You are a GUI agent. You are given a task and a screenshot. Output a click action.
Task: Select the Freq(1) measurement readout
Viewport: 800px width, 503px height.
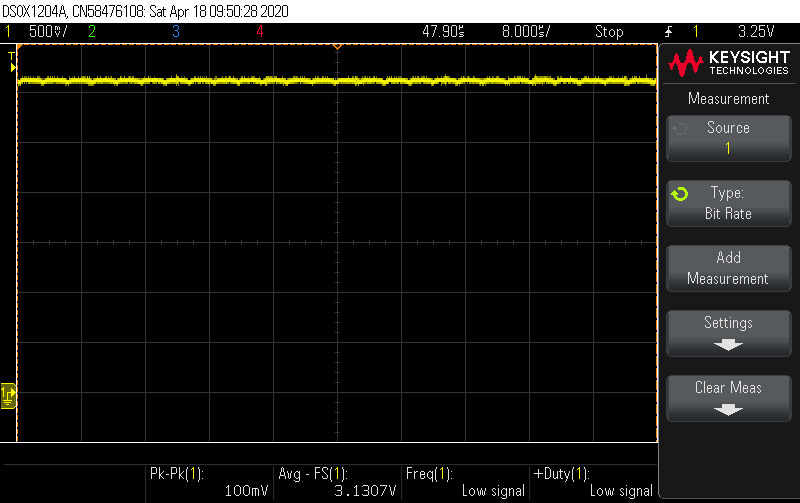pos(465,482)
